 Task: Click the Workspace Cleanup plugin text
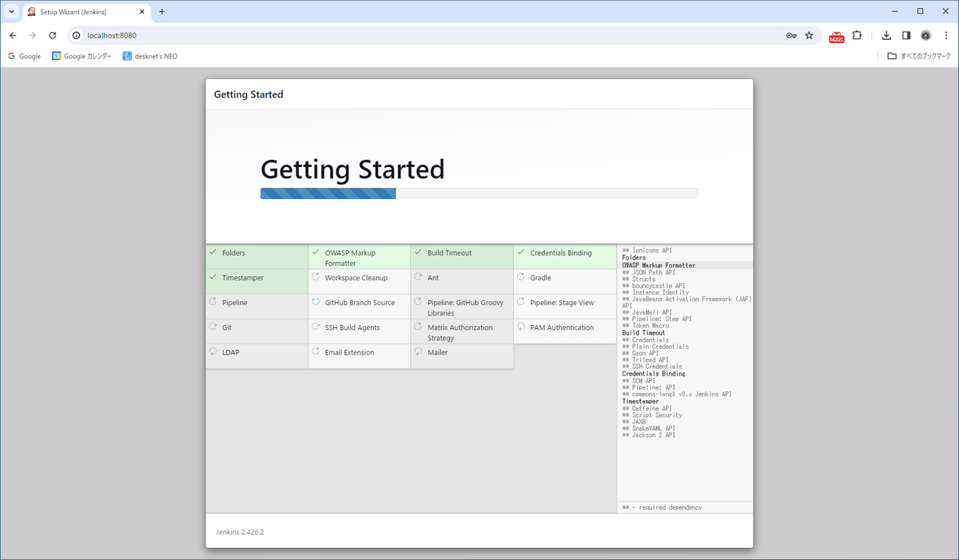pyautogui.click(x=356, y=278)
